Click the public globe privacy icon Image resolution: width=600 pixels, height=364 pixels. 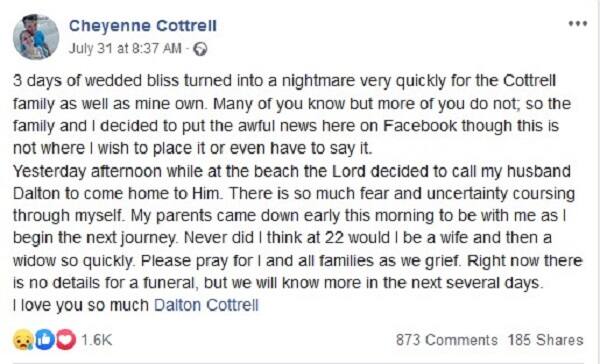coord(200,49)
